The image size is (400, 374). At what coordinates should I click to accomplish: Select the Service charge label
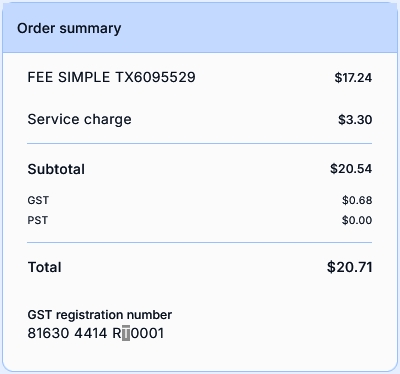[79, 119]
